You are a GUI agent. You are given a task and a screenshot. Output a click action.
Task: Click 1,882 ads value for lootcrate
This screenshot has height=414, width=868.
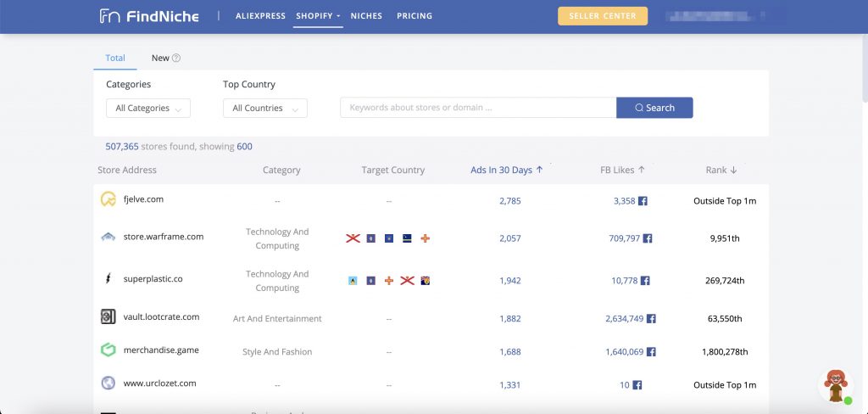(x=509, y=319)
